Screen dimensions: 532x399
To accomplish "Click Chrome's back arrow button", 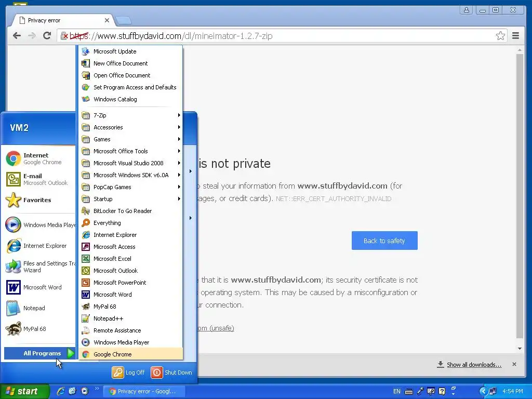I will pos(17,36).
